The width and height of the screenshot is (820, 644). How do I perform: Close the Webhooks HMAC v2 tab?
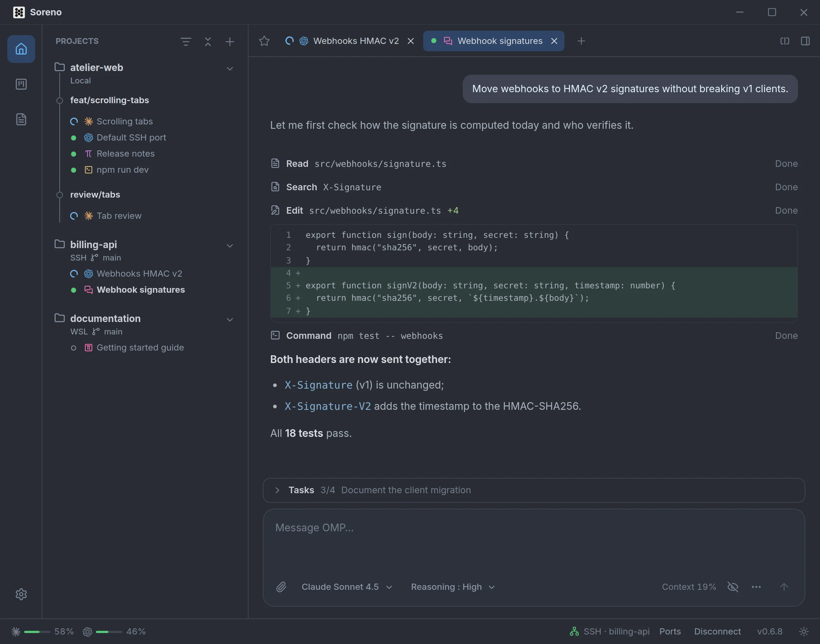click(411, 41)
